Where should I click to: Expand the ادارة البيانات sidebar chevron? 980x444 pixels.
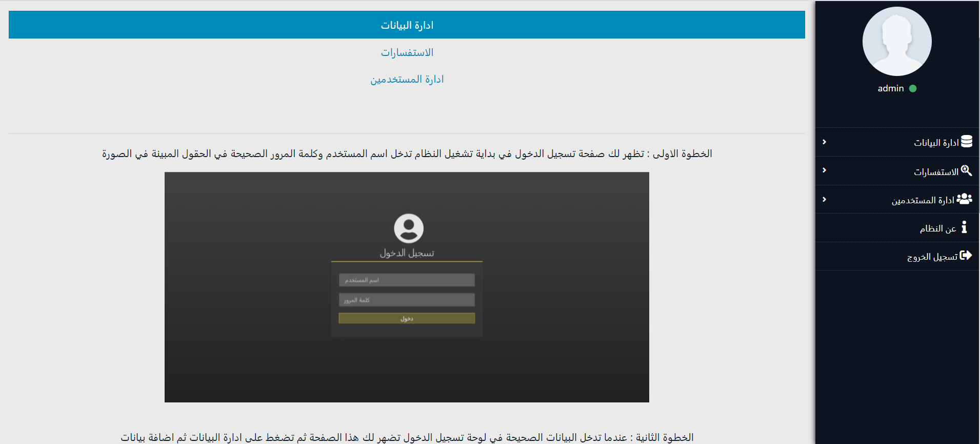click(824, 142)
